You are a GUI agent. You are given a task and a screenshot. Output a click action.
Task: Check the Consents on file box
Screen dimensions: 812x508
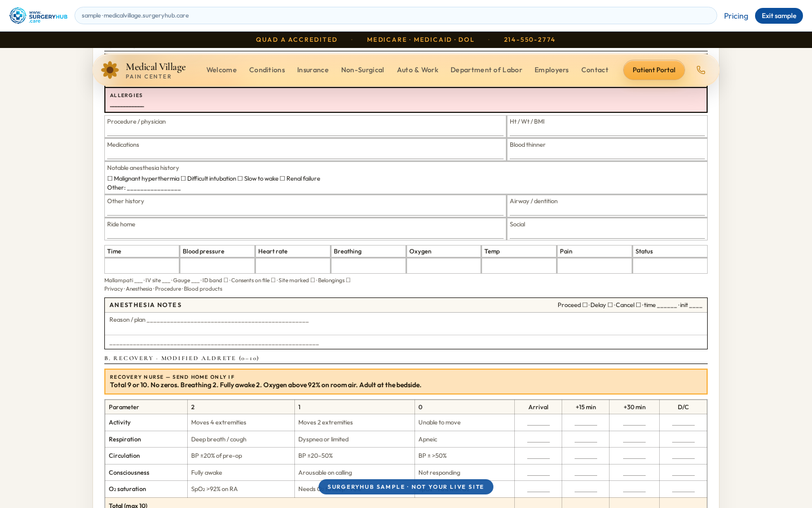(273, 280)
